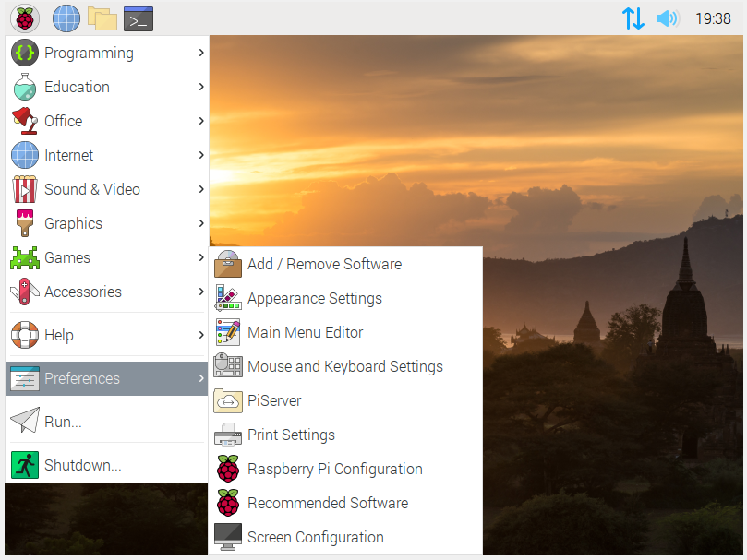Open Mouse and Keyboard Settings
747x560 pixels.
tap(346, 366)
